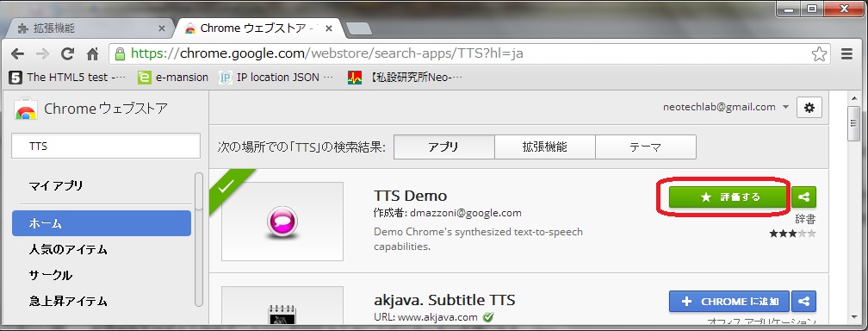Select ホーム in the sidebar

(102, 223)
